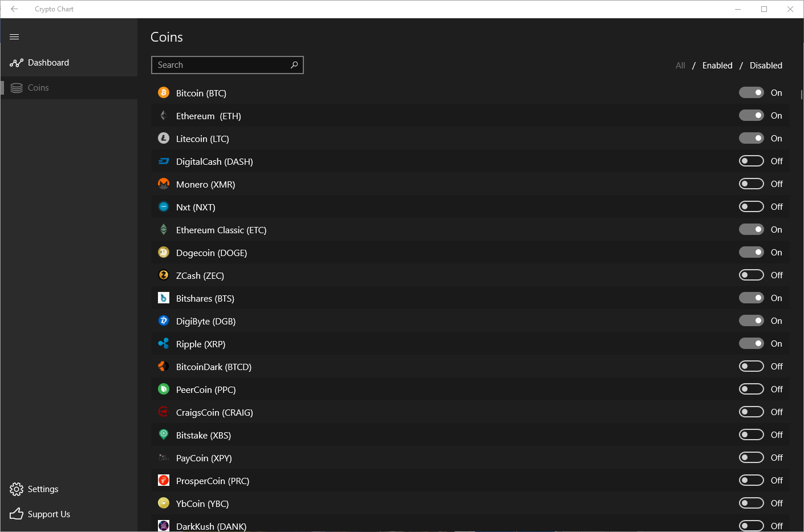
Task: Enable the PayCoin (XPY) toggle
Action: 752,457
